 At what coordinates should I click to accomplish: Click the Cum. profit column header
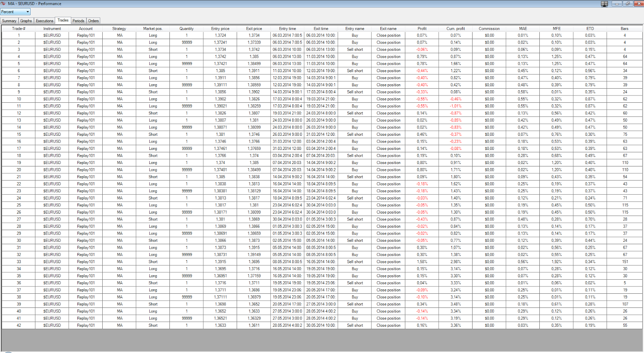[456, 29]
